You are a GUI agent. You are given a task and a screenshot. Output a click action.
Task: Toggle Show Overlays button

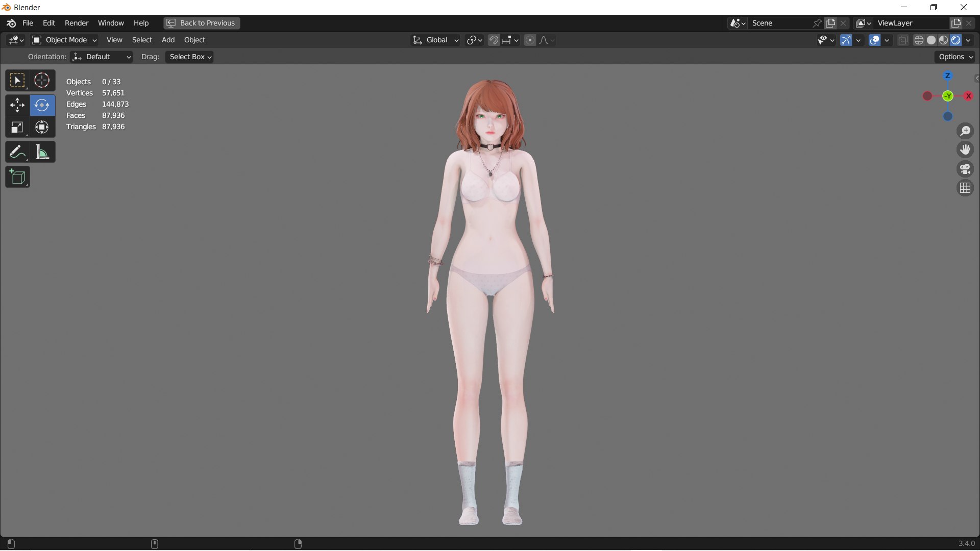click(x=874, y=40)
